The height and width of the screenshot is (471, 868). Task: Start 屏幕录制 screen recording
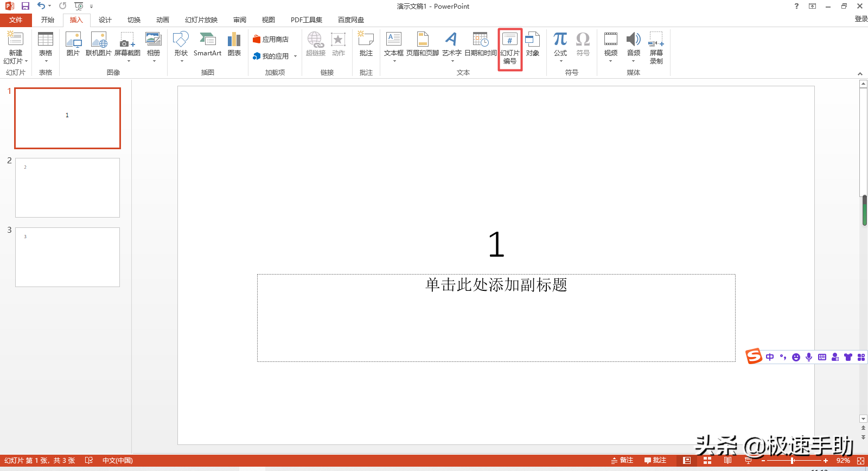pyautogui.click(x=656, y=48)
